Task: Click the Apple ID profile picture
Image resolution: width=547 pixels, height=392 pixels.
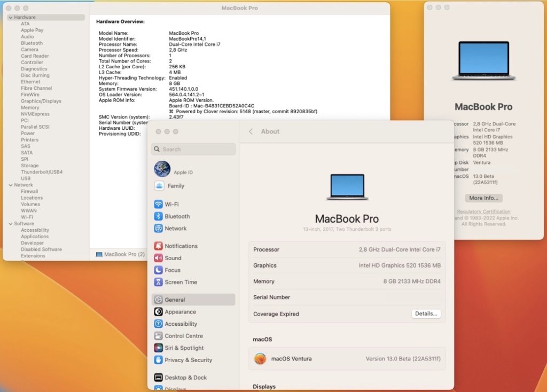Action: click(x=162, y=169)
